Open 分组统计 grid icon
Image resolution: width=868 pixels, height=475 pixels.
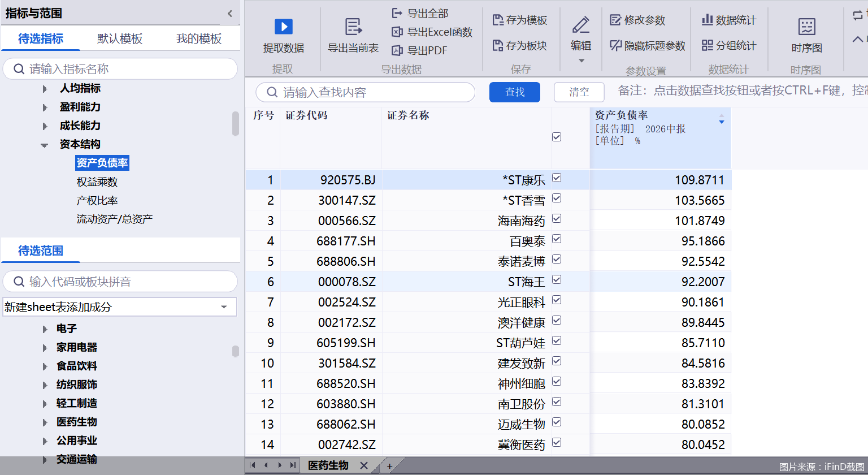(x=707, y=45)
